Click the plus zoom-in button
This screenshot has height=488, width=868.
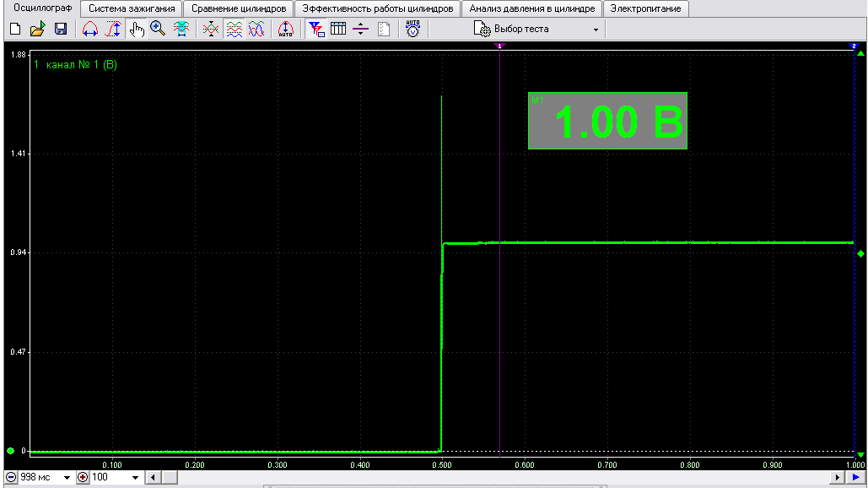[83, 477]
